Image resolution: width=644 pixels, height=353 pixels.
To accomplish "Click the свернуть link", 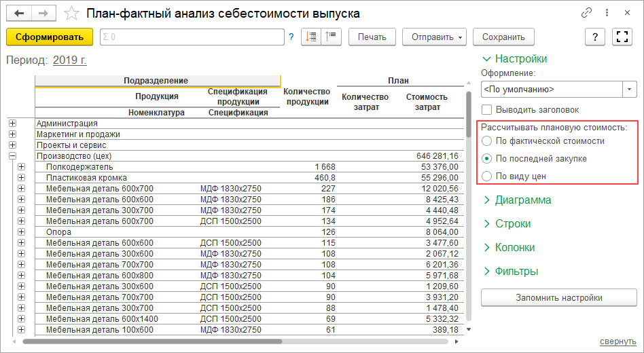I will (618, 341).
